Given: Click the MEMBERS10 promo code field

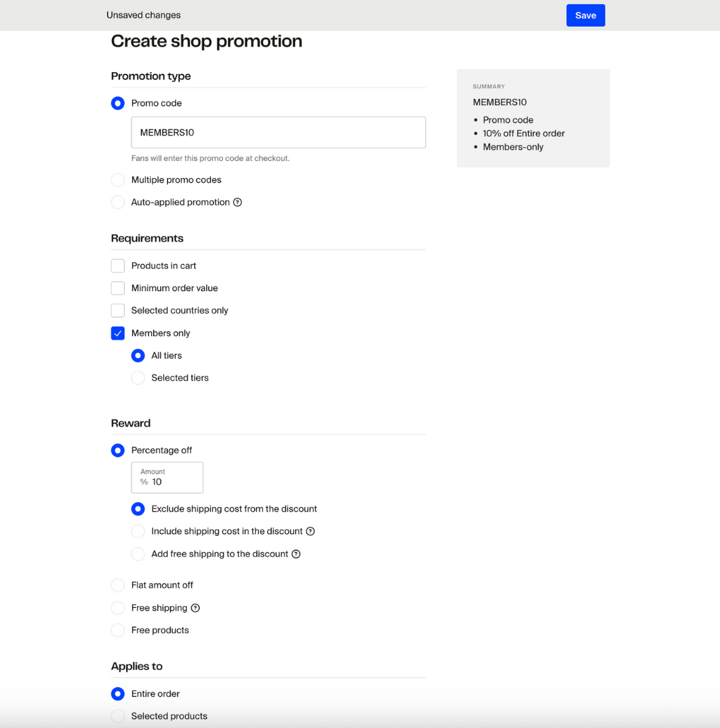Looking at the screenshot, I should coord(278,133).
